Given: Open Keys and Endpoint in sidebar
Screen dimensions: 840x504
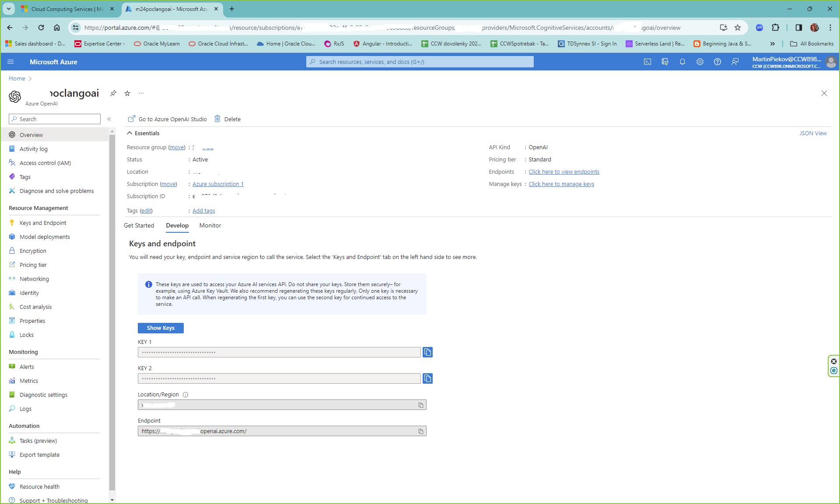Looking at the screenshot, I should [x=43, y=223].
